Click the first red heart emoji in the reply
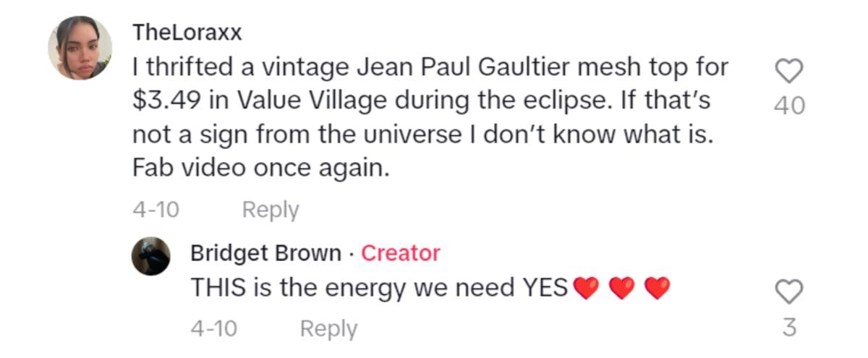The width and height of the screenshot is (868, 358). coord(586,289)
